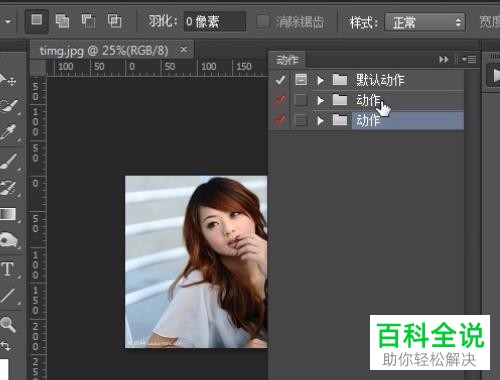
Task: Select the highlighted 动作 set name
Action: pos(368,120)
